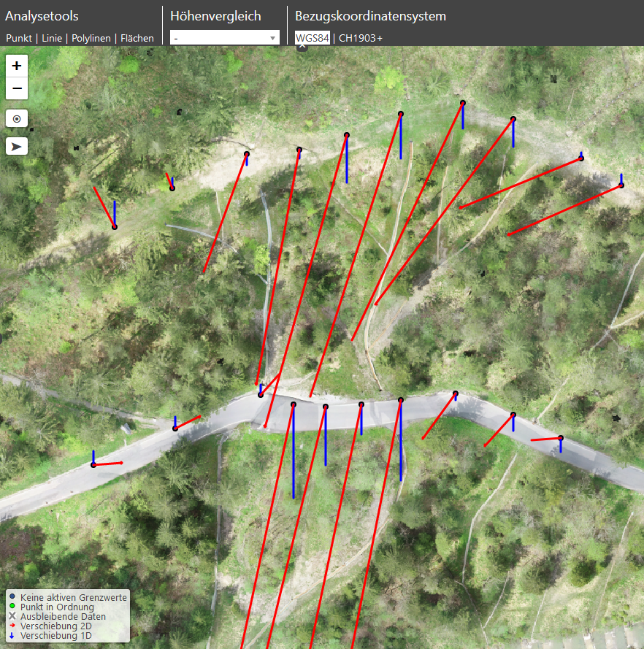Click the rightmost measurement point on the road

point(561,438)
